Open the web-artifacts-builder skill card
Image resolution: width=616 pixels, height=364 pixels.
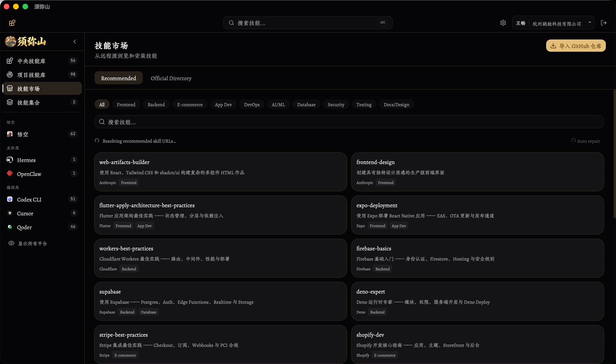[x=221, y=172]
